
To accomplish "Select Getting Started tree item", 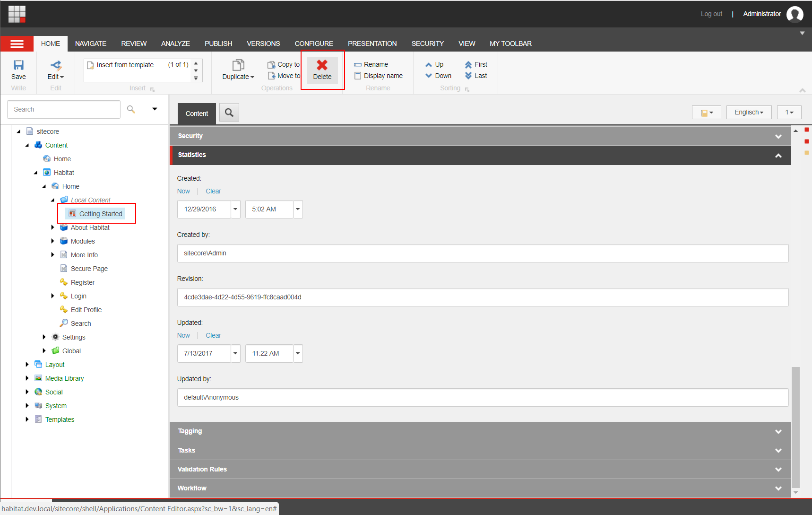I will 96,214.
